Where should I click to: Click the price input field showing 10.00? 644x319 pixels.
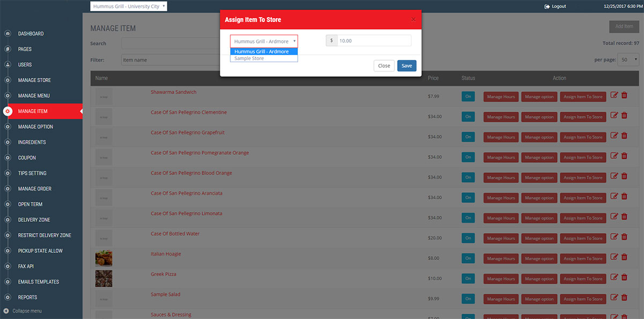(374, 41)
